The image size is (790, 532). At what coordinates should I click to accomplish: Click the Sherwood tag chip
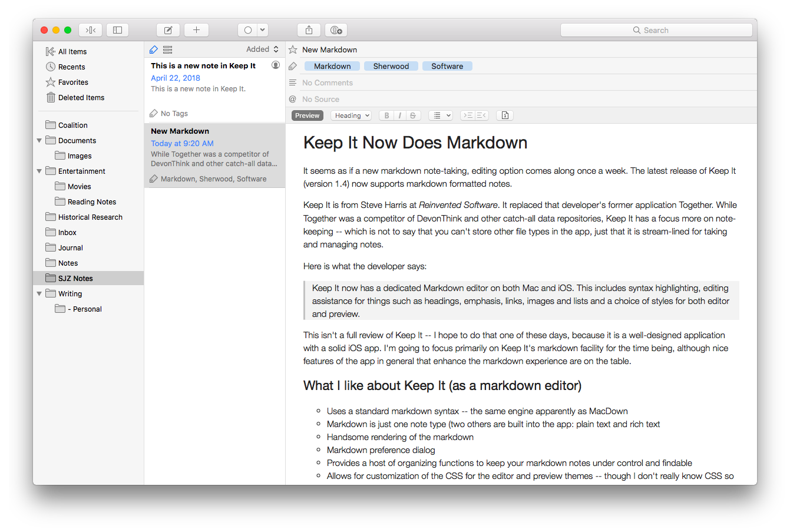click(391, 66)
